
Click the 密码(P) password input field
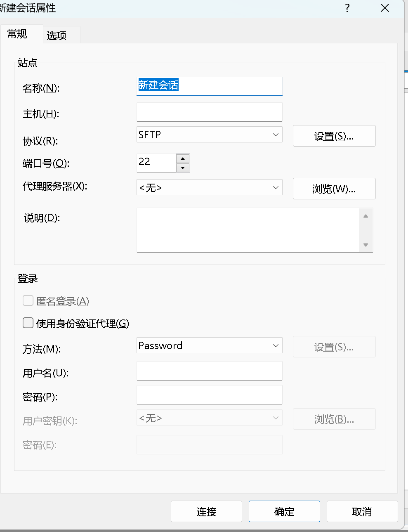pyautogui.click(x=209, y=395)
